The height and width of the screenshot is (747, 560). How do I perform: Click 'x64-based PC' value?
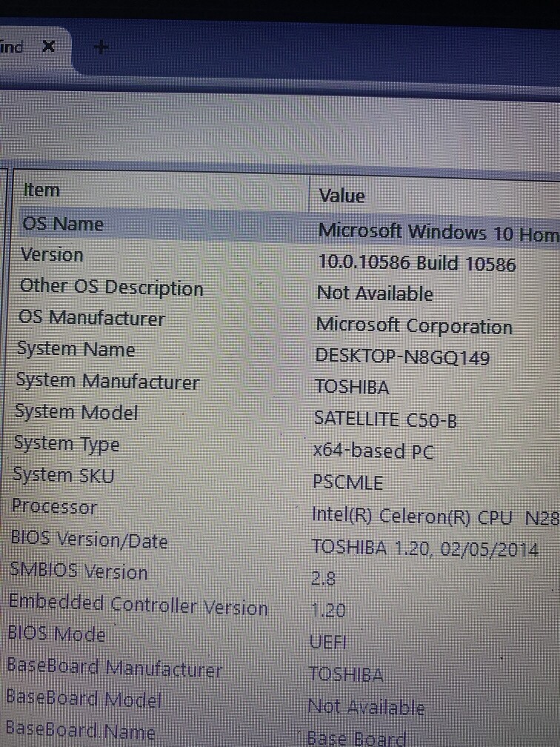373,451
